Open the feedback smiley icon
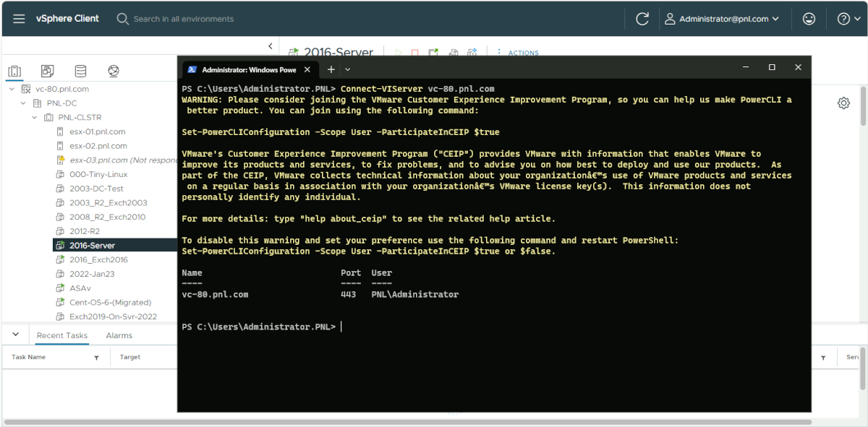Screen dimensions: 868x427 (x=809, y=19)
